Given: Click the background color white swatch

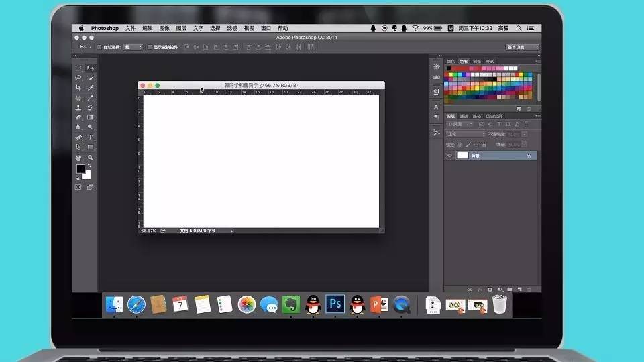Looking at the screenshot, I should (x=87, y=176).
